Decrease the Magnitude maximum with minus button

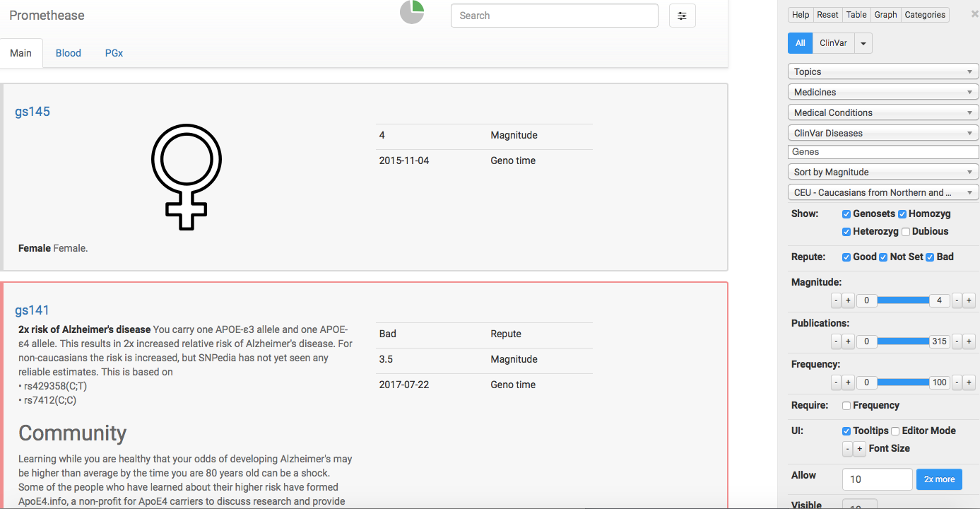(957, 300)
